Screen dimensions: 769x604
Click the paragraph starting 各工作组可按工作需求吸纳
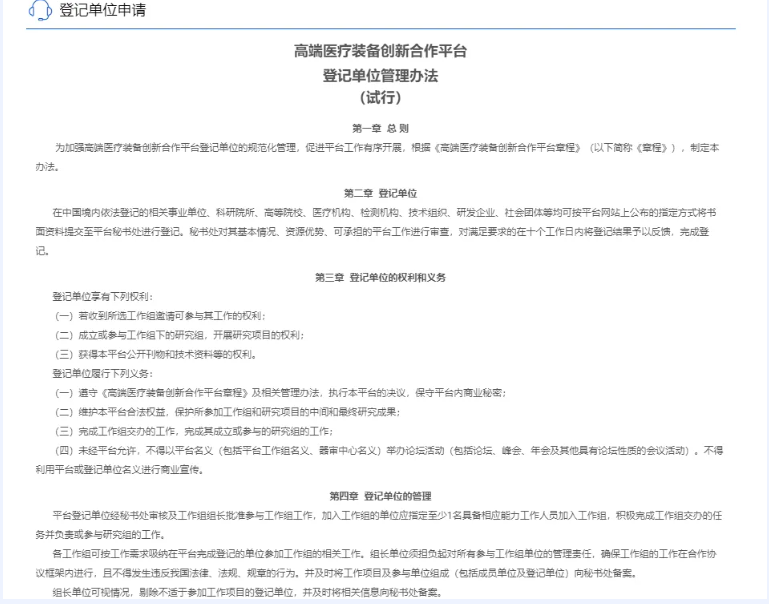point(376,563)
